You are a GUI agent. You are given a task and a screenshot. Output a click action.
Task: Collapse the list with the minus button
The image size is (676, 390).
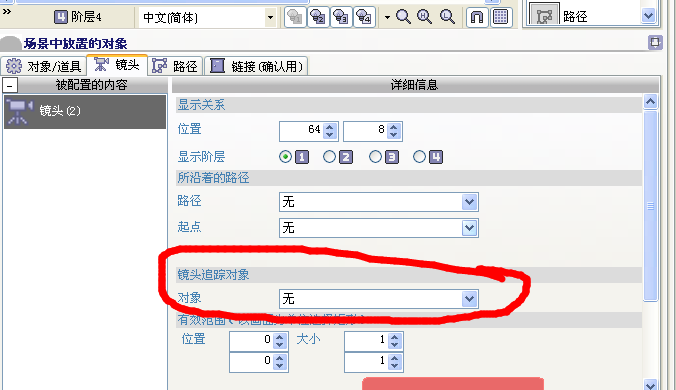pyautogui.click(x=10, y=85)
